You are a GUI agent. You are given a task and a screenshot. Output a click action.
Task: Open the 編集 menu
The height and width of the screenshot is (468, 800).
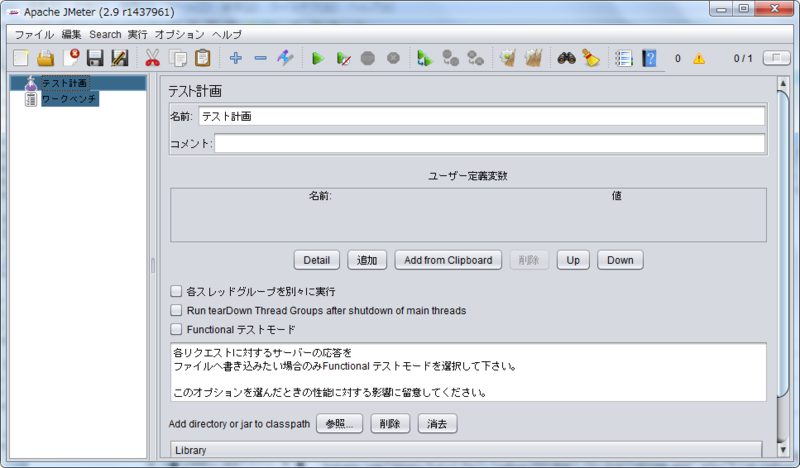point(71,34)
